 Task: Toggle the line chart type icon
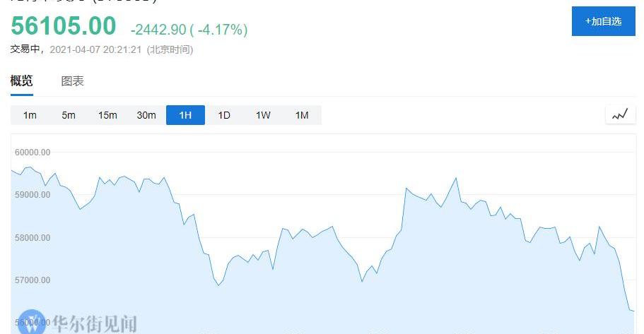tap(620, 114)
